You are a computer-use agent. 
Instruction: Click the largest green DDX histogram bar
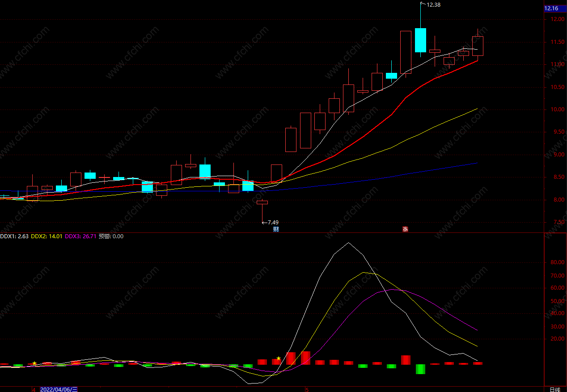420,369
